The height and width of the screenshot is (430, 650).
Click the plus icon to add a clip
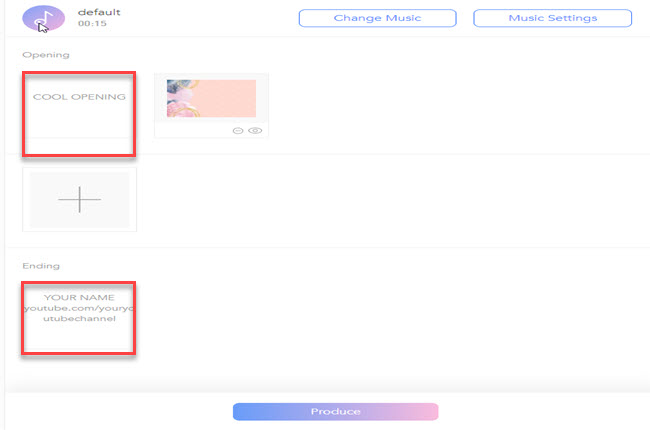[79, 200]
